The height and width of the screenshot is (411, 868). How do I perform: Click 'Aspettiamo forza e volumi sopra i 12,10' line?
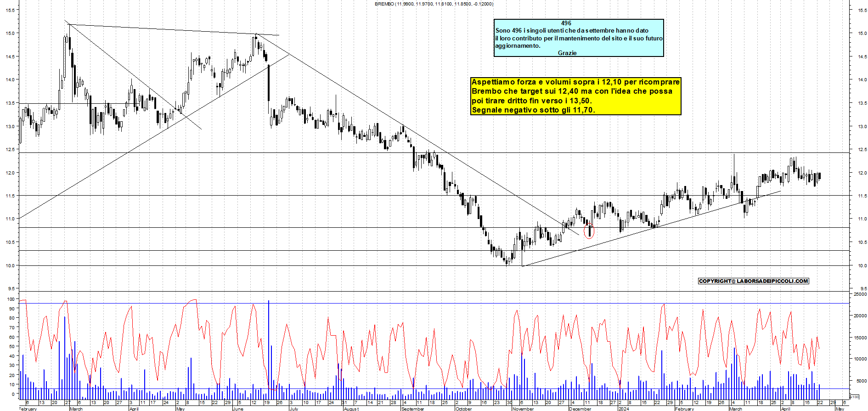coord(575,82)
